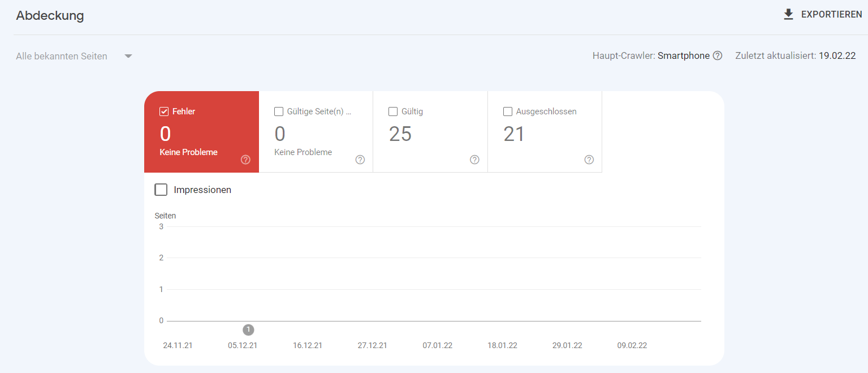This screenshot has height=373, width=868.
Task: Open the help tooltip on the Fehler card
Action: 245,160
